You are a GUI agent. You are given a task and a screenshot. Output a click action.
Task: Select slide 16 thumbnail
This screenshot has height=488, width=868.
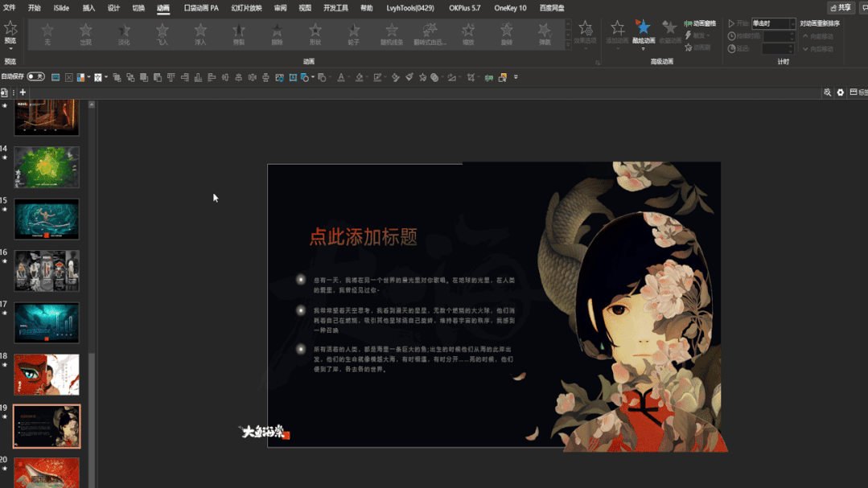[47, 271]
